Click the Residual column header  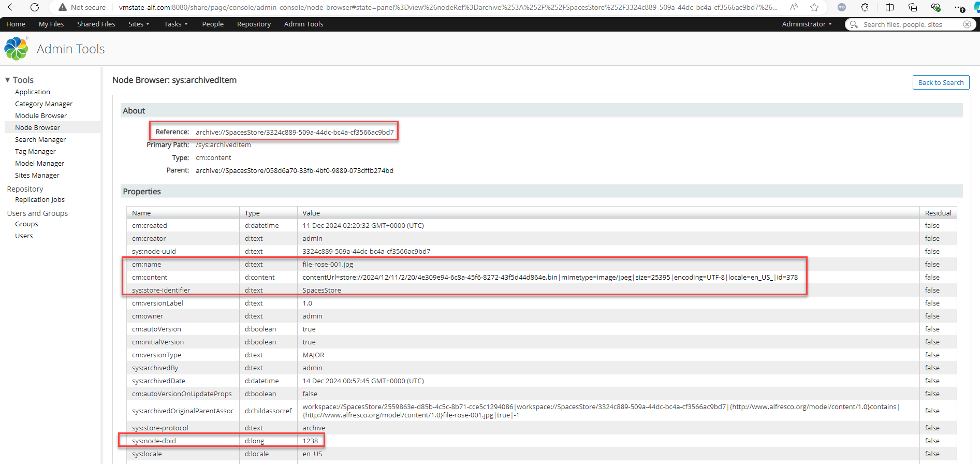point(938,213)
